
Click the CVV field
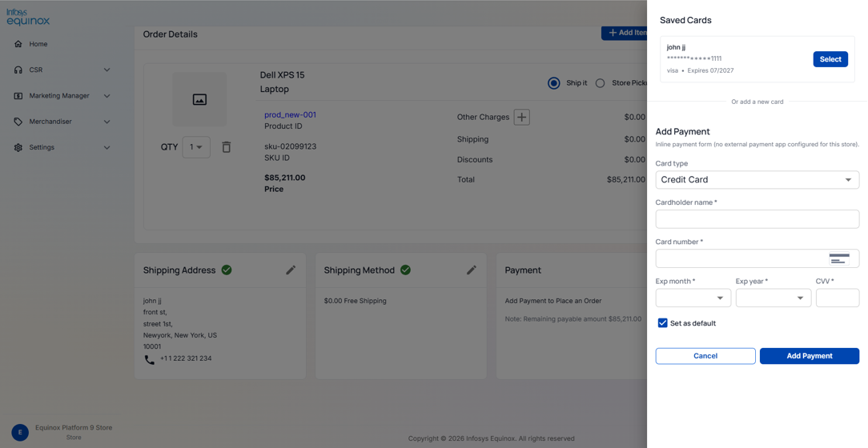tap(838, 298)
